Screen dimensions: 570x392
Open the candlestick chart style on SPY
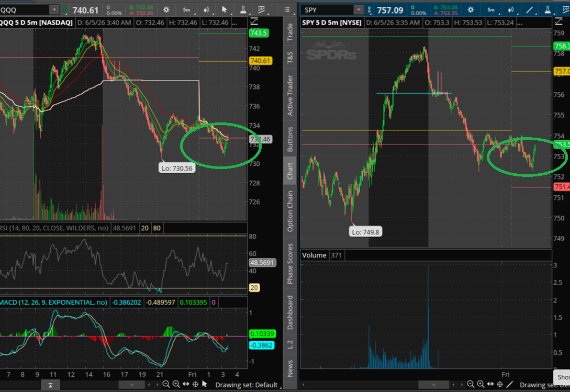pos(511,10)
